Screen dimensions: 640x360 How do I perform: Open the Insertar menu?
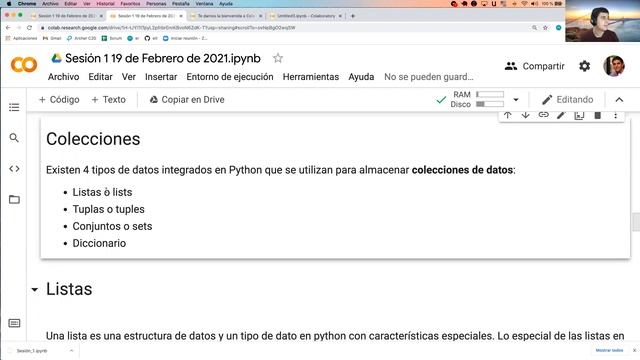[161, 77]
